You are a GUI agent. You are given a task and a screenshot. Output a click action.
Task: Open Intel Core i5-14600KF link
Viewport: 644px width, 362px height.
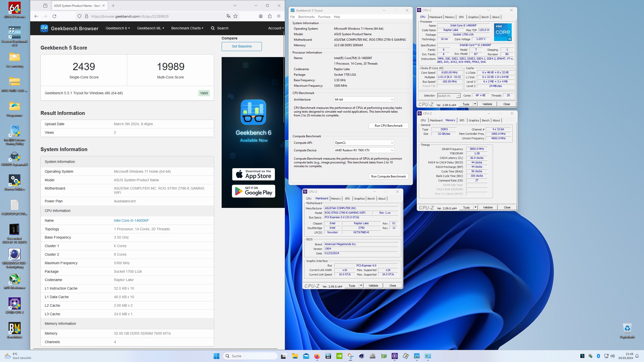point(131,220)
